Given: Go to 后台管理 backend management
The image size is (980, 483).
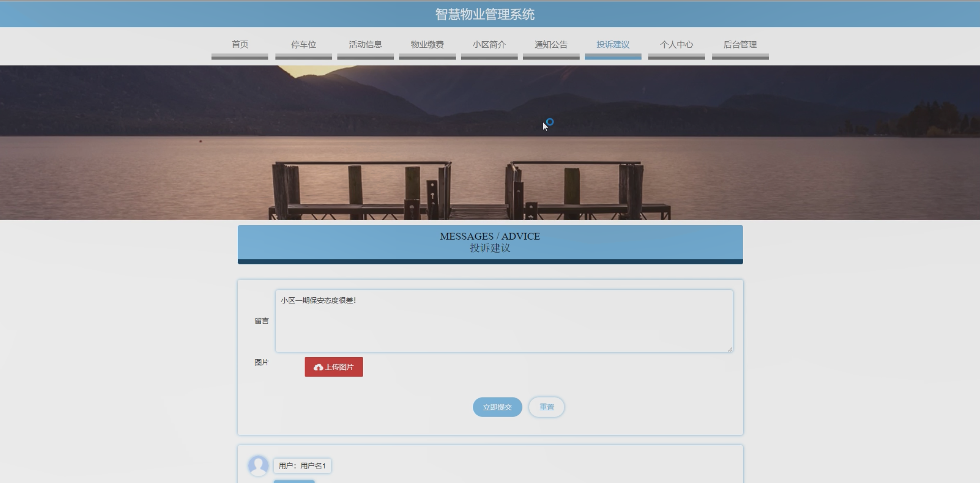Looking at the screenshot, I should click(x=740, y=45).
